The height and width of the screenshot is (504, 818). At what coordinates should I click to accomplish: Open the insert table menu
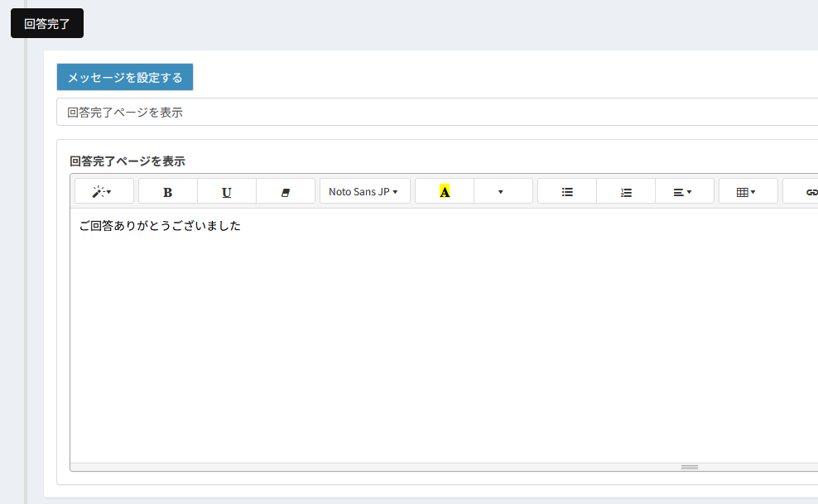[x=748, y=192]
